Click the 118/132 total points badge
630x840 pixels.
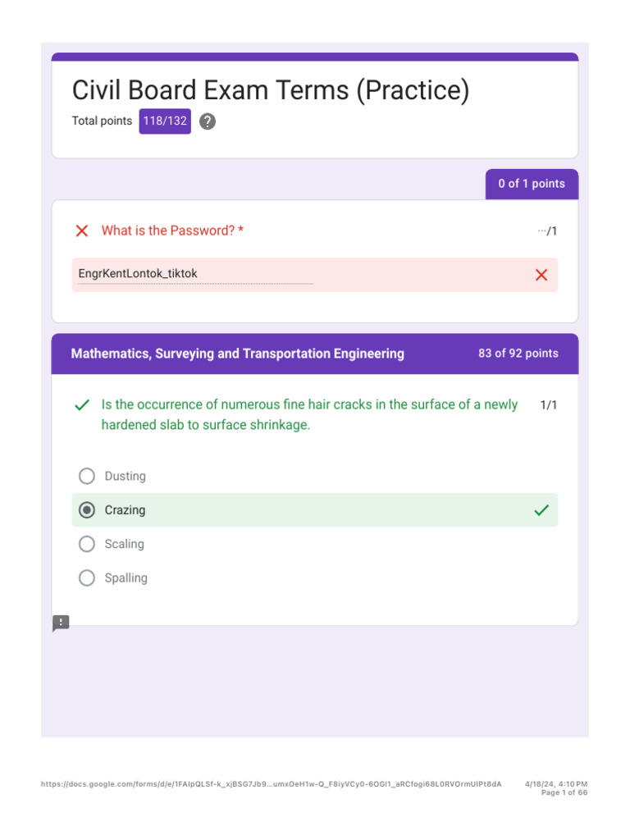point(165,121)
